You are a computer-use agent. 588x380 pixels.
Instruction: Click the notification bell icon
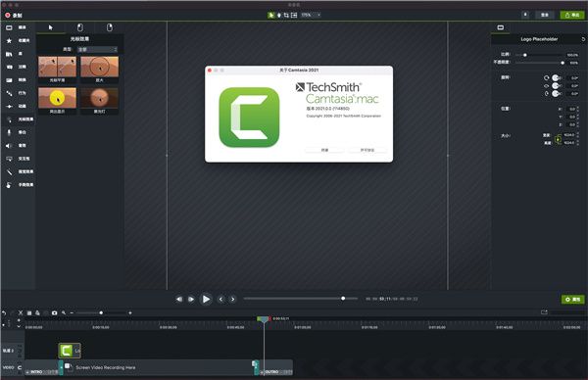click(525, 15)
